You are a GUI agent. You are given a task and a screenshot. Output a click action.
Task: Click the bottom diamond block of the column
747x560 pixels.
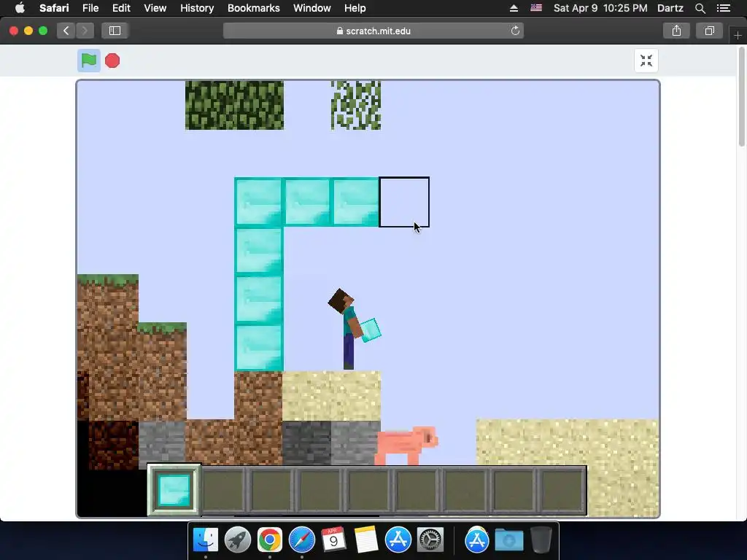(x=259, y=348)
